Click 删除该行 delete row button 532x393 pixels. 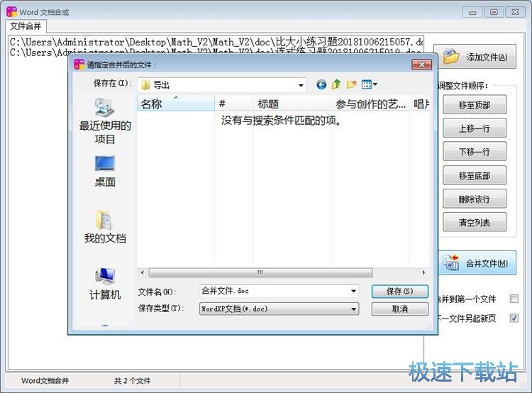click(x=475, y=199)
